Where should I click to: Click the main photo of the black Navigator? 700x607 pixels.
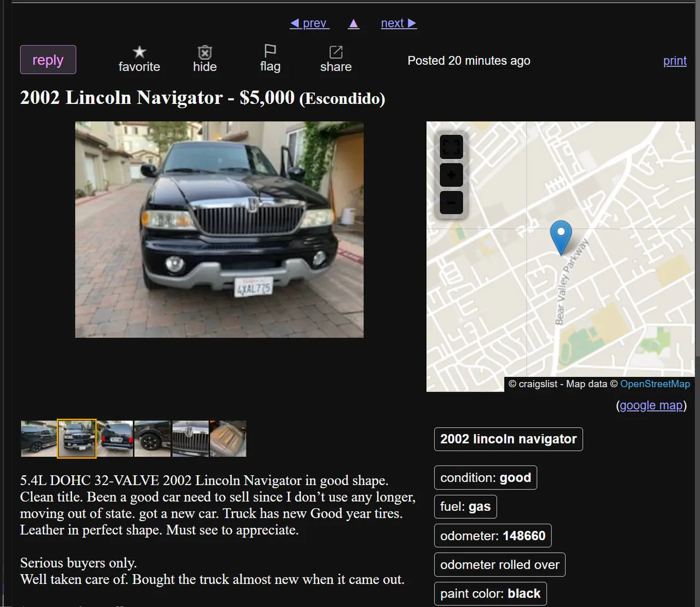coord(219,230)
